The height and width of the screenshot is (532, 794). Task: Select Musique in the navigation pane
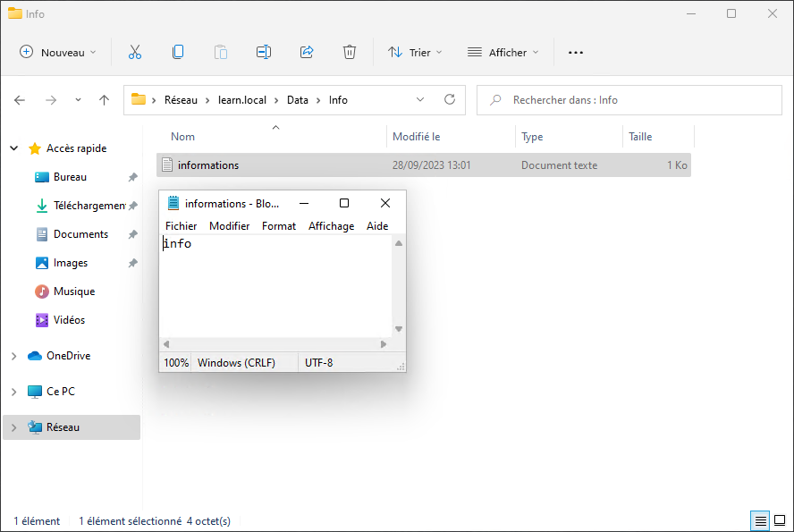tap(74, 291)
